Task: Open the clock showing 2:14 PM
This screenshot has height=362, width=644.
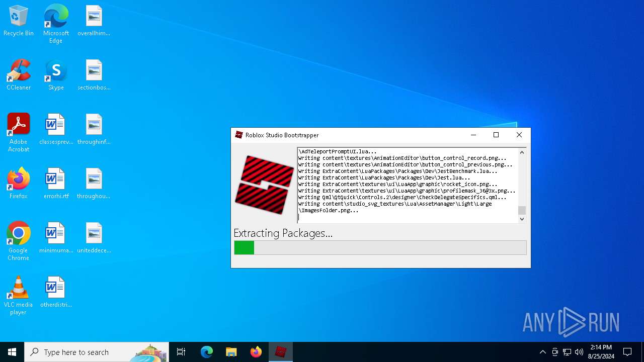Action: tap(601, 352)
